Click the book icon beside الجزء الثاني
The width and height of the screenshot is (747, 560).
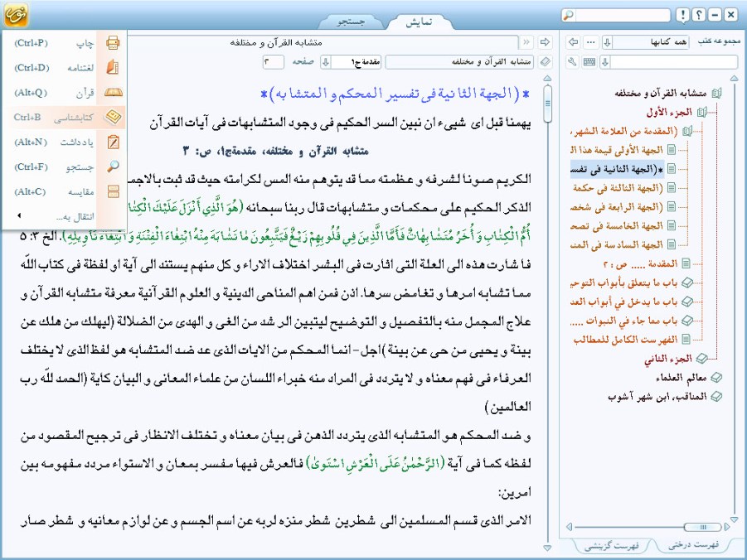coord(701,359)
